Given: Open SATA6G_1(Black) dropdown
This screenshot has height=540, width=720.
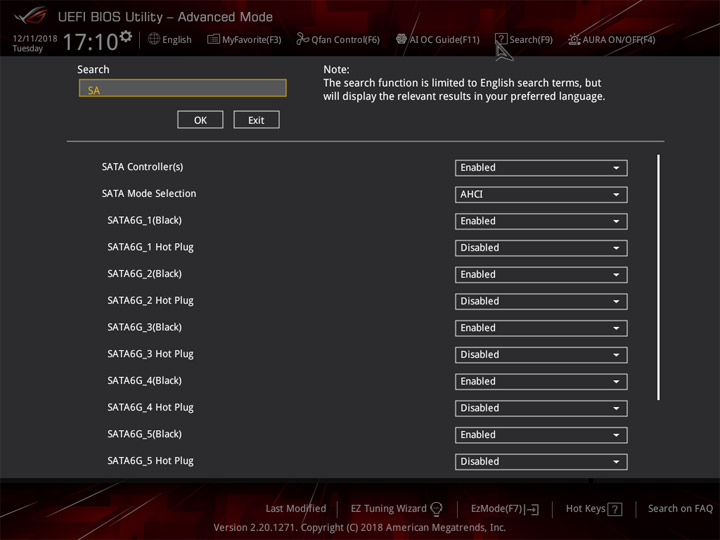Looking at the screenshot, I should pyautogui.click(x=541, y=221).
